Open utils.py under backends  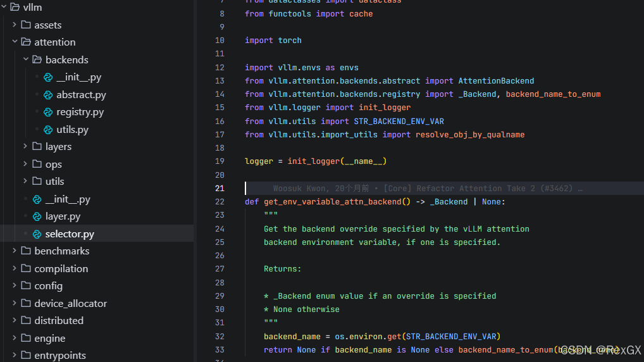pyautogui.click(x=72, y=130)
